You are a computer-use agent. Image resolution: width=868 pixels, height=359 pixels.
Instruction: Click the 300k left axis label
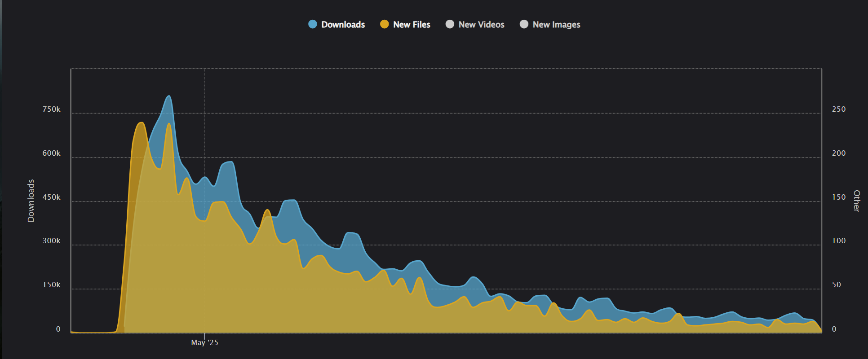[52, 241]
